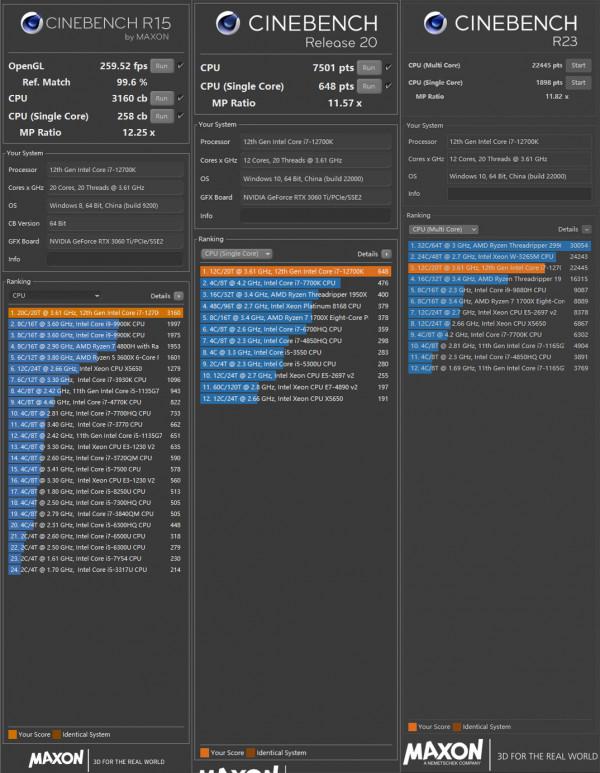
Task: Open the CPU ranking dropdown in R15
Action: click(x=54, y=296)
